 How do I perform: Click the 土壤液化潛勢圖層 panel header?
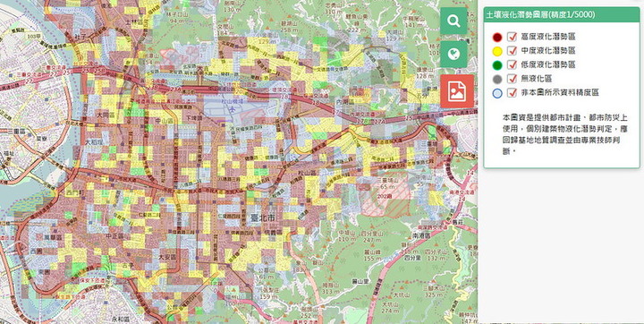[x=562, y=15]
